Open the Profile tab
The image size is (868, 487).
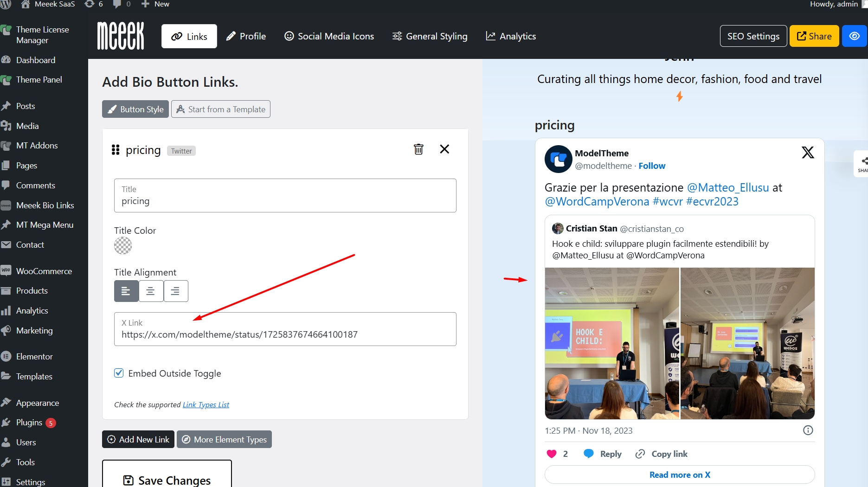coord(246,36)
